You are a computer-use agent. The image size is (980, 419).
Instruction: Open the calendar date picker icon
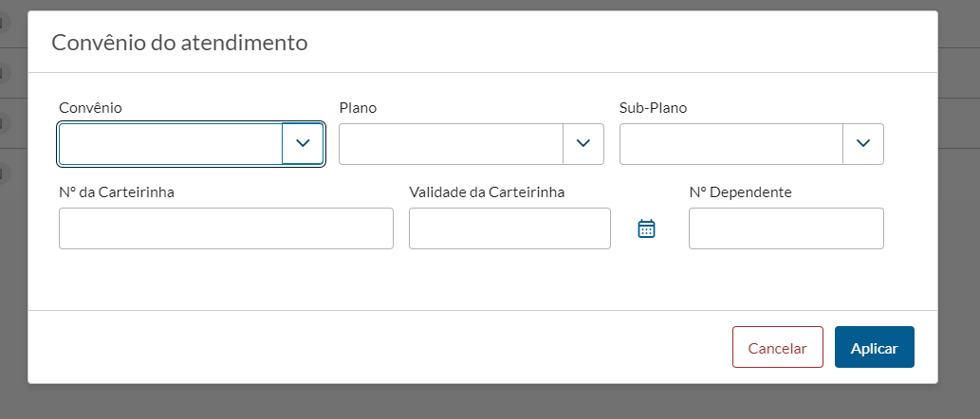tap(647, 228)
